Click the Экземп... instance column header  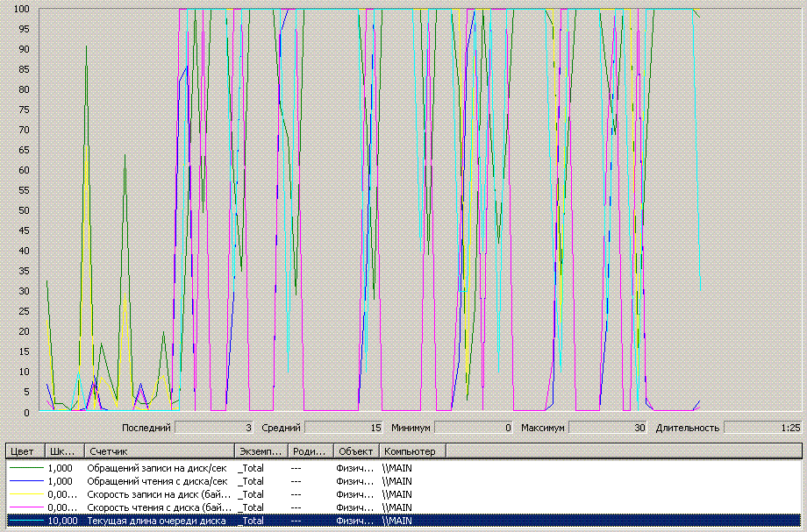click(x=260, y=450)
